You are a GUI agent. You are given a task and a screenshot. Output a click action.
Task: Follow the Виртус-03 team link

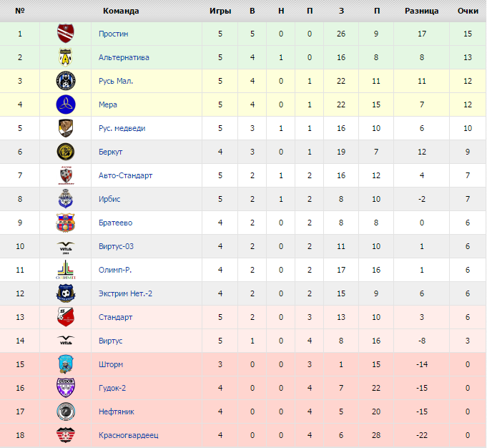tap(116, 246)
